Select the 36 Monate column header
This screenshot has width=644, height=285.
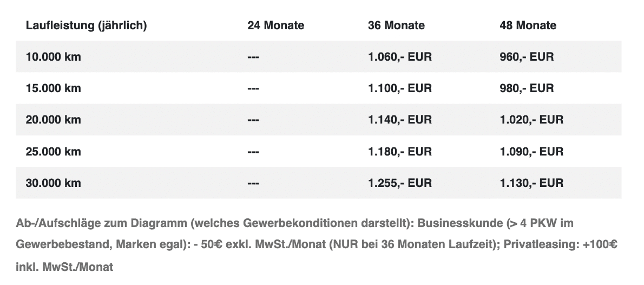pyautogui.click(x=396, y=25)
